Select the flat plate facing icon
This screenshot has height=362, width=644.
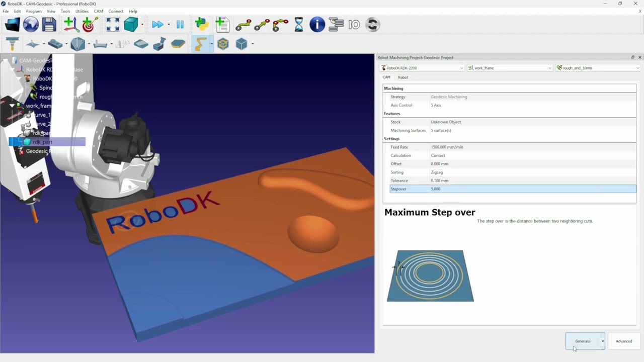(141, 44)
